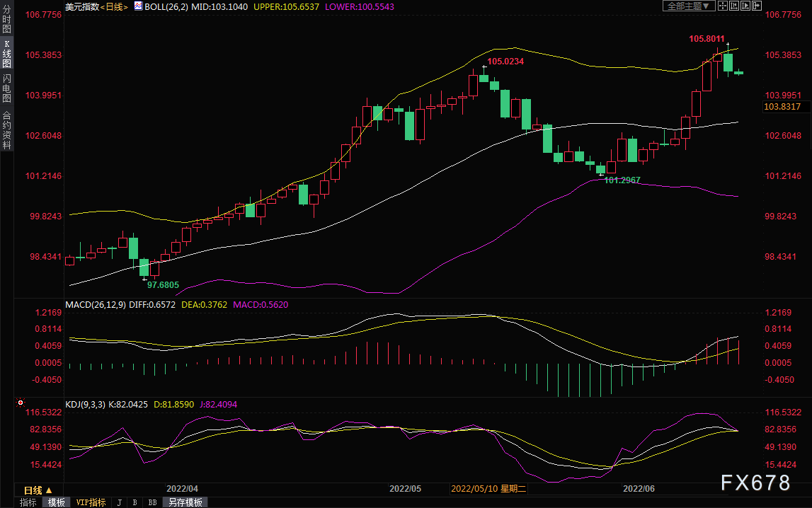Viewport: 812px width, 508px height.
Task: Click the red sun icon beside KDJ
Action: click(x=21, y=403)
